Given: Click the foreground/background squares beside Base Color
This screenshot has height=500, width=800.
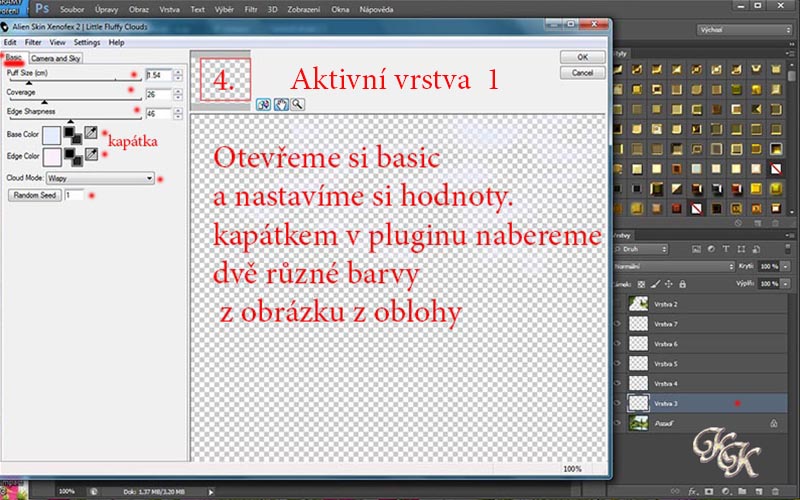Looking at the screenshot, I should coord(72,135).
